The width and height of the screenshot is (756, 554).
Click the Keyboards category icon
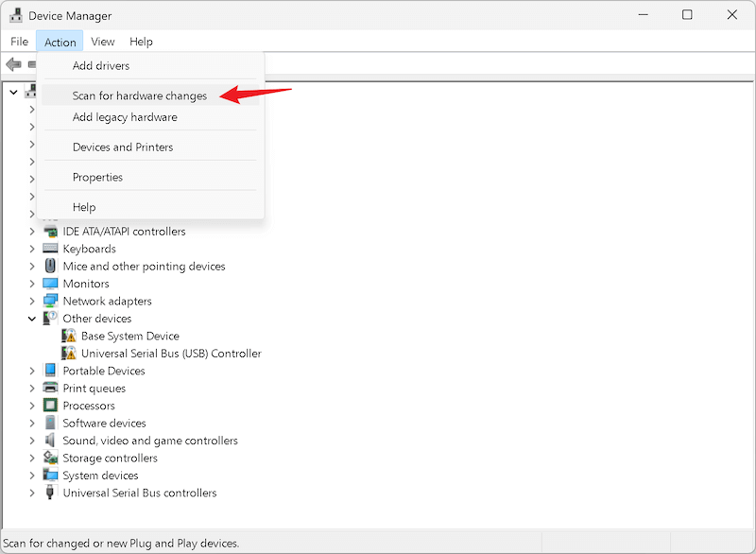pyautogui.click(x=50, y=249)
